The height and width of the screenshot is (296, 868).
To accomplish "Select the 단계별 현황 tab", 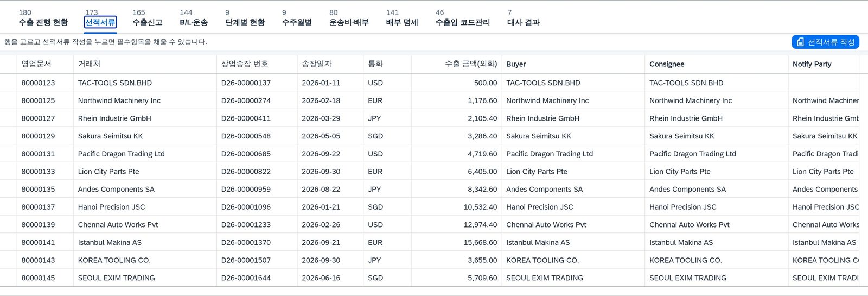I will 245,18.
